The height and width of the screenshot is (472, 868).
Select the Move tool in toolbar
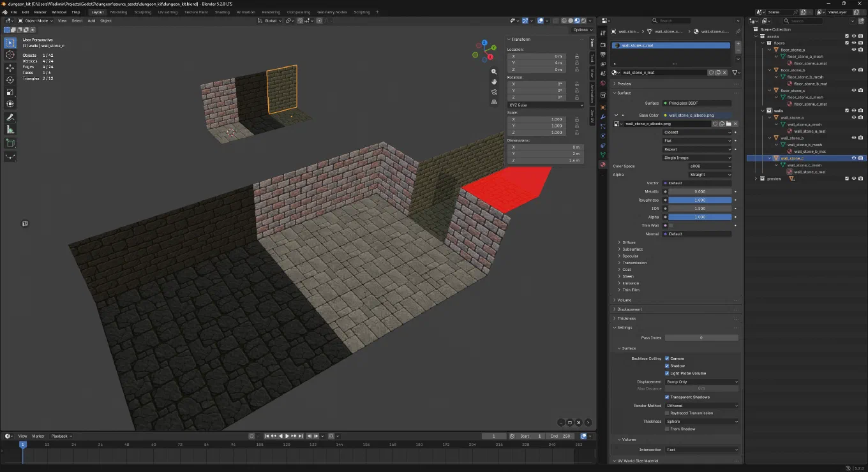point(10,68)
